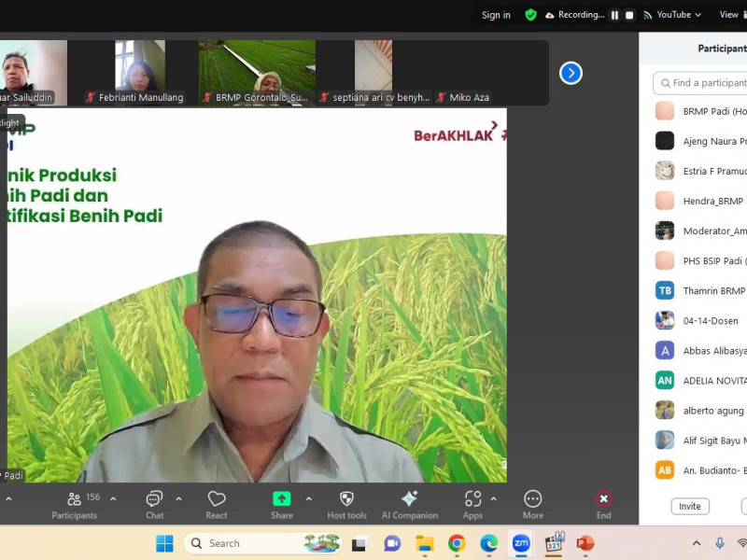Show next video thumbnails with blue arrow
747x560 pixels.
click(571, 73)
